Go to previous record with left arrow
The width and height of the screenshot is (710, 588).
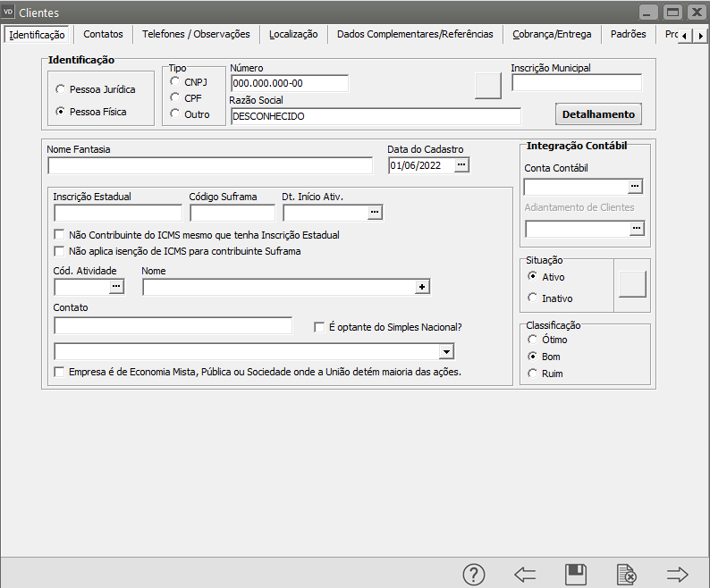[525, 575]
